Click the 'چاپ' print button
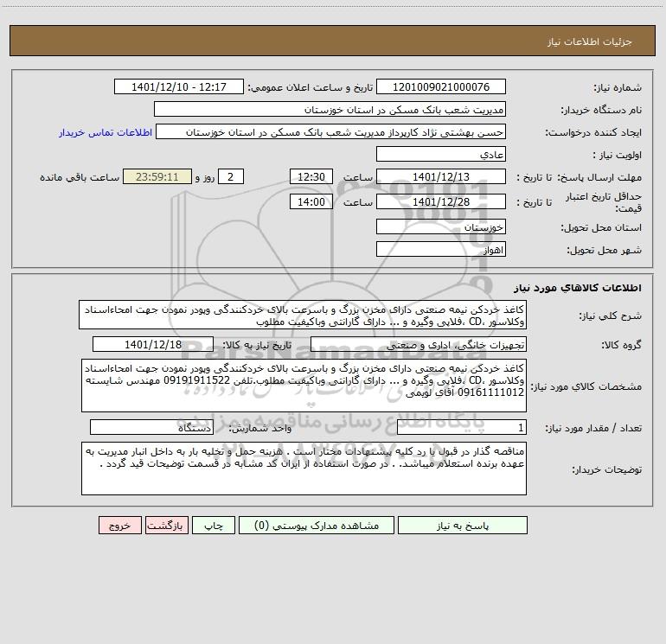 [214, 526]
